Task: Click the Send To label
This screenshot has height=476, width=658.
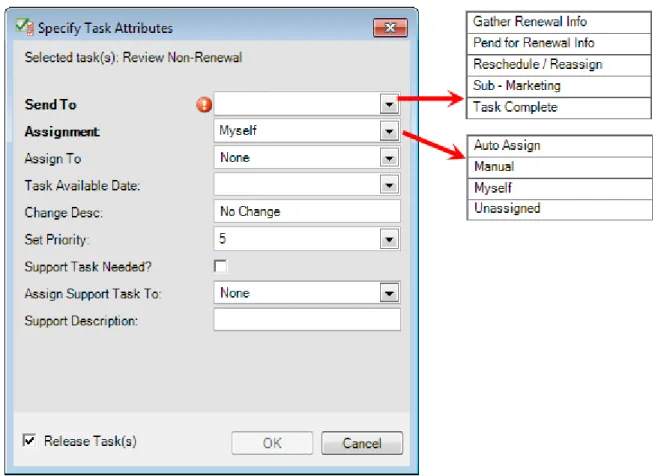Action: click(50, 105)
